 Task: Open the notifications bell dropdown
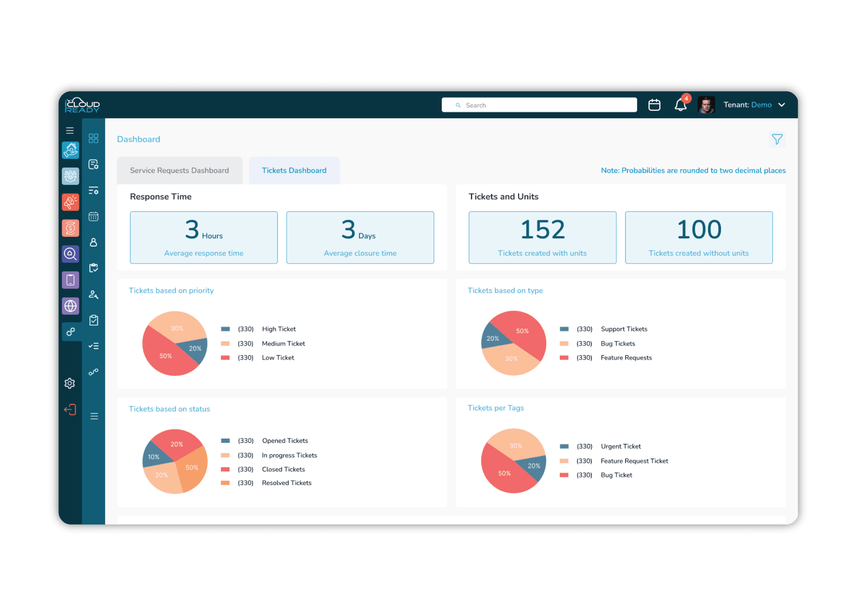(x=680, y=104)
